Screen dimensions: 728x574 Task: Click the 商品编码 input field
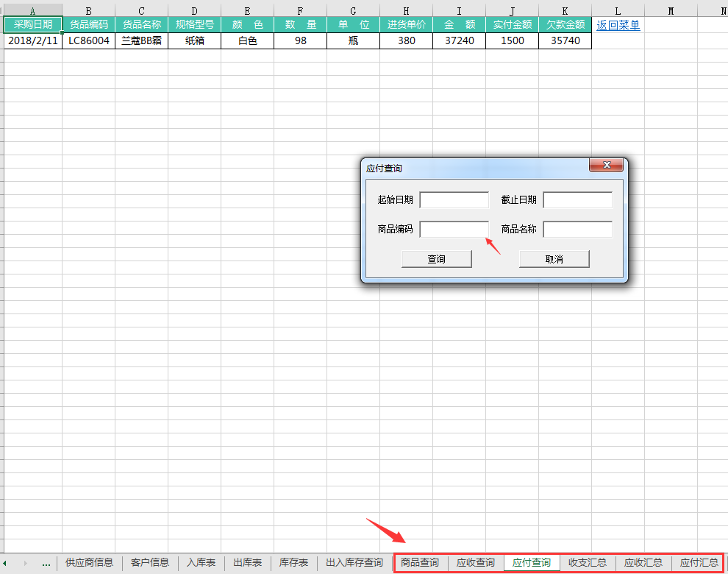(x=454, y=229)
